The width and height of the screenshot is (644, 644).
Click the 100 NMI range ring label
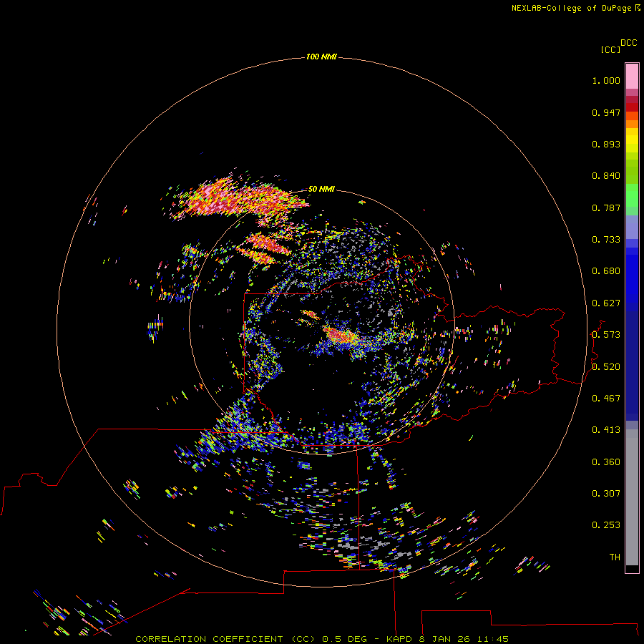pyautogui.click(x=321, y=57)
